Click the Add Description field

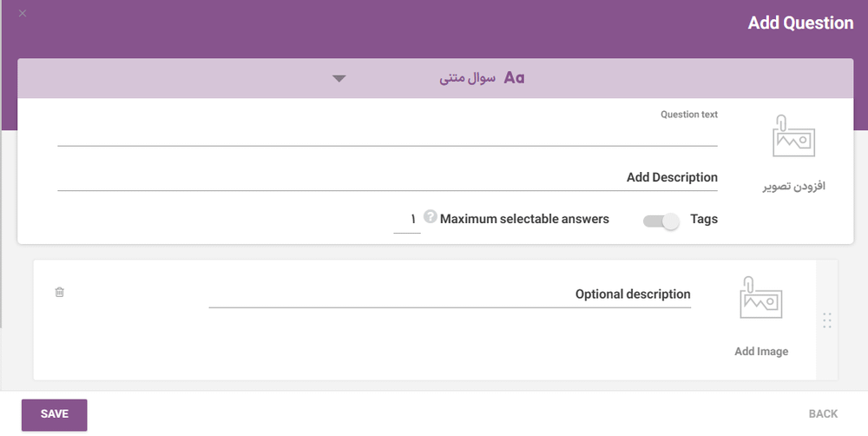[x=387, y=178]
